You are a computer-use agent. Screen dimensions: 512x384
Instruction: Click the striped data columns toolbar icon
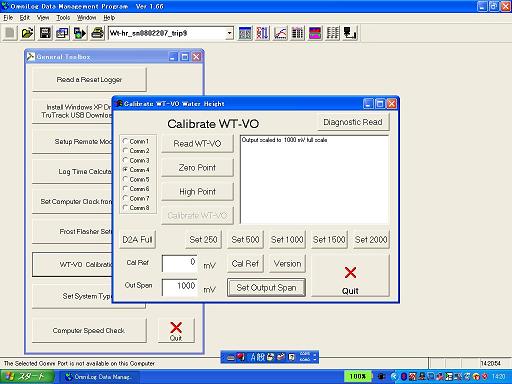(x=333, y=33)
